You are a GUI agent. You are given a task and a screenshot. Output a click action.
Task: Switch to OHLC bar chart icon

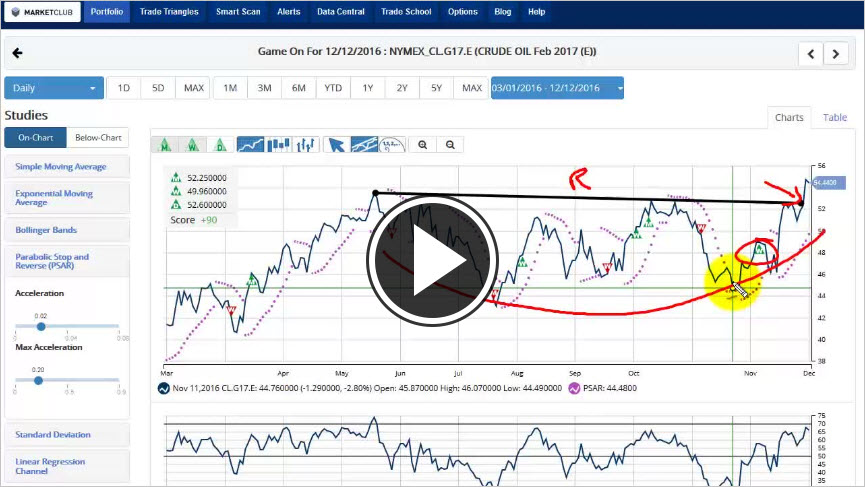click(x=308, y=145)
